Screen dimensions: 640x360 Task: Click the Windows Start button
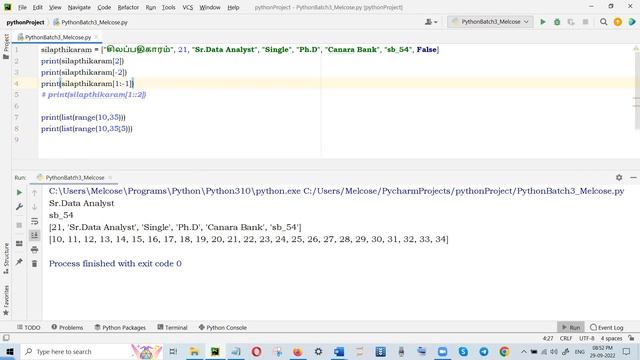[x=9, y=351]
